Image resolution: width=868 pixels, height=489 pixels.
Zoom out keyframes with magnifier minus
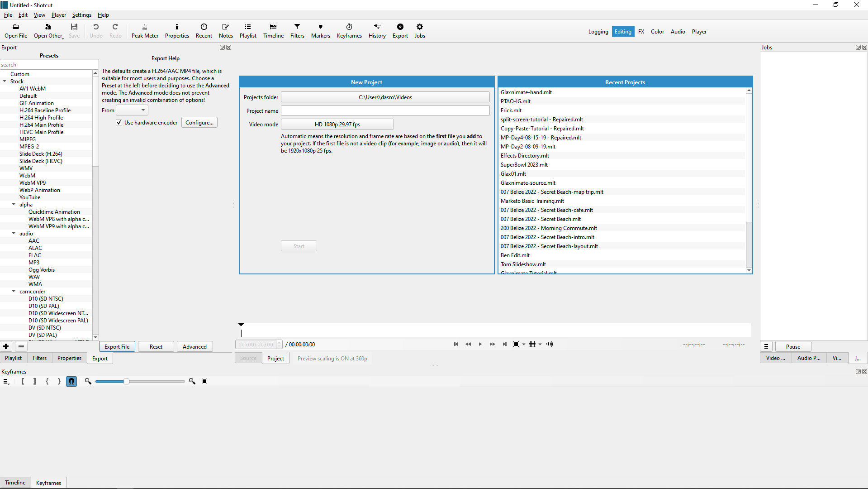coord(88,381)
